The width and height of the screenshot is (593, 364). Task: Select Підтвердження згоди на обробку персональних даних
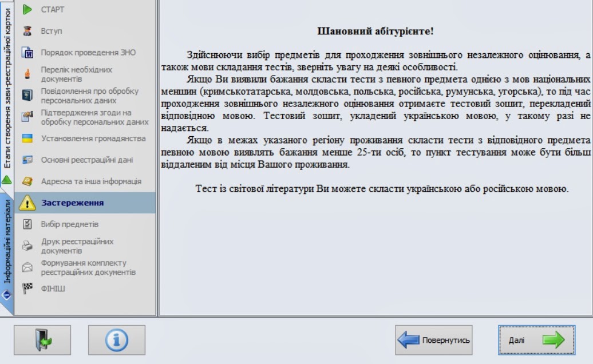(85, 117)
